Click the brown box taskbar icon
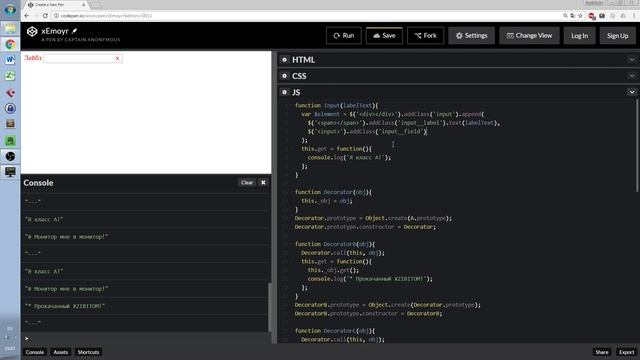 pyautogui.click(x=10, y=124)
